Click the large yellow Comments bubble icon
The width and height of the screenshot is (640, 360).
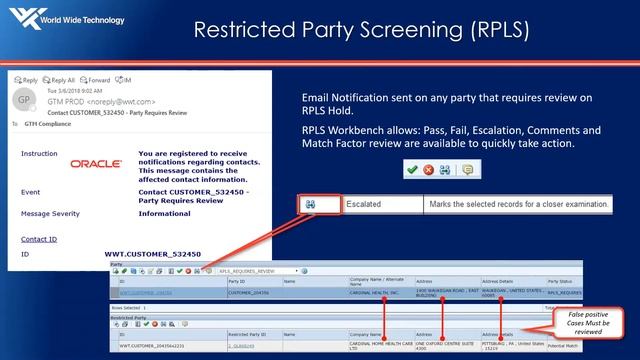(468, 169)
